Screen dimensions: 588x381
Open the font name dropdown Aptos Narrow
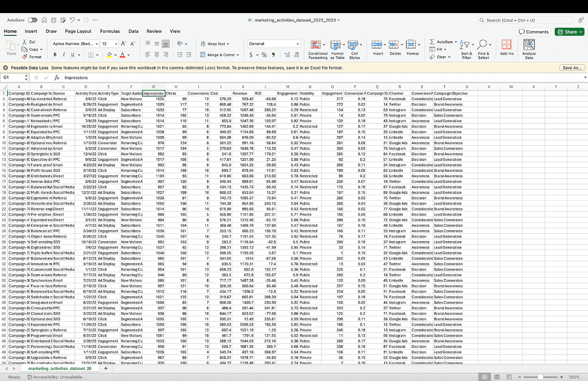75,44
